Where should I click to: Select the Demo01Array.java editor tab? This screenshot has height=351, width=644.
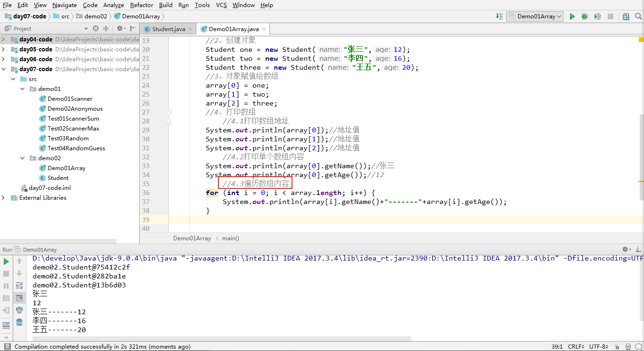click(x=234, y=29)
